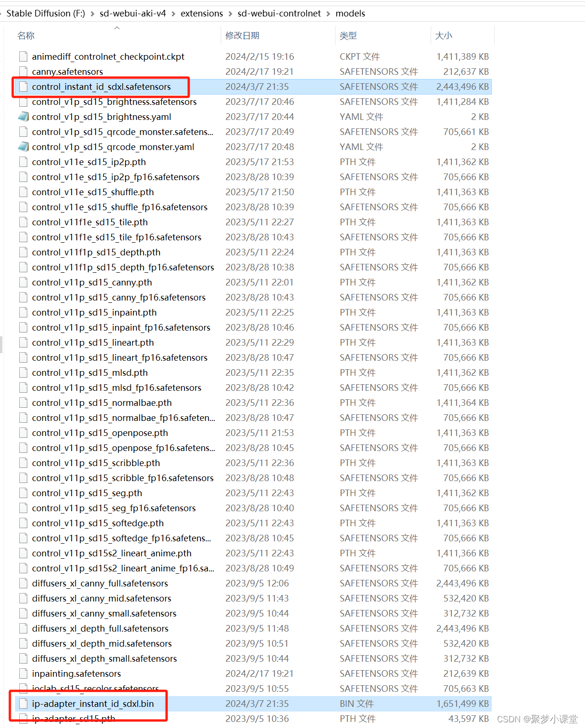The image size is (585, 728).
Task: Click the file icon of control_v11p_sd15_openpose.pth
Action: tap(23, 433)
